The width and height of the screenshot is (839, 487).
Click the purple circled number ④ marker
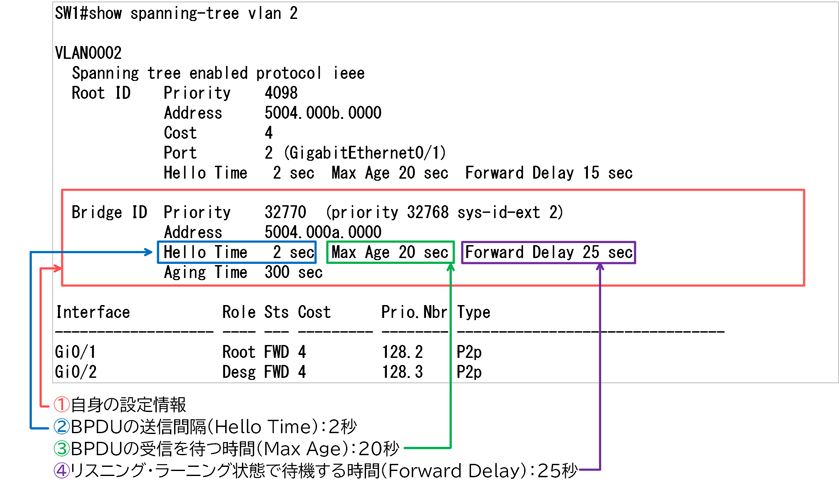(62, 468)
